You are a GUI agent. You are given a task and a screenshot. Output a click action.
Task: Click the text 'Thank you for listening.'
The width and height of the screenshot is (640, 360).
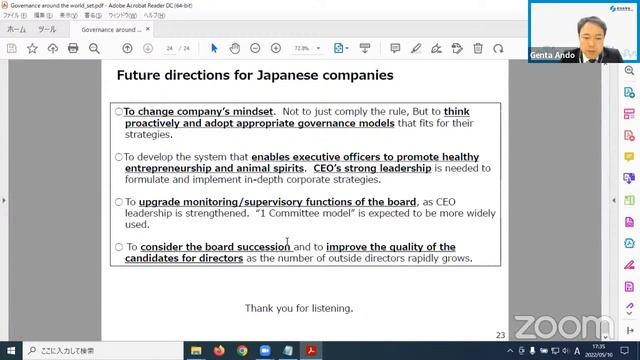299,308
